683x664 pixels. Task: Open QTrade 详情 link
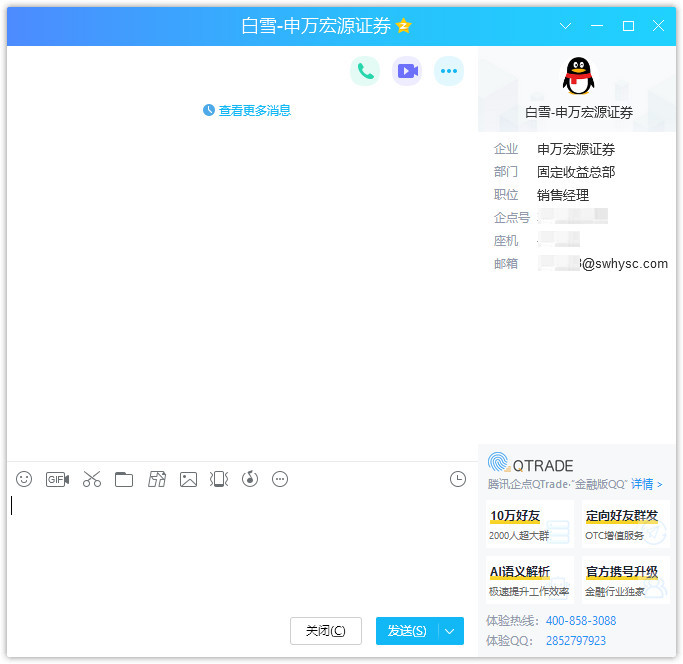click(646, 484)
